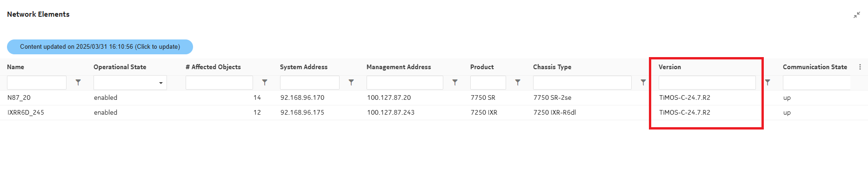Refresh content using the update timestamp button
This screenshot has width=868, height=175.
point(100,47)
